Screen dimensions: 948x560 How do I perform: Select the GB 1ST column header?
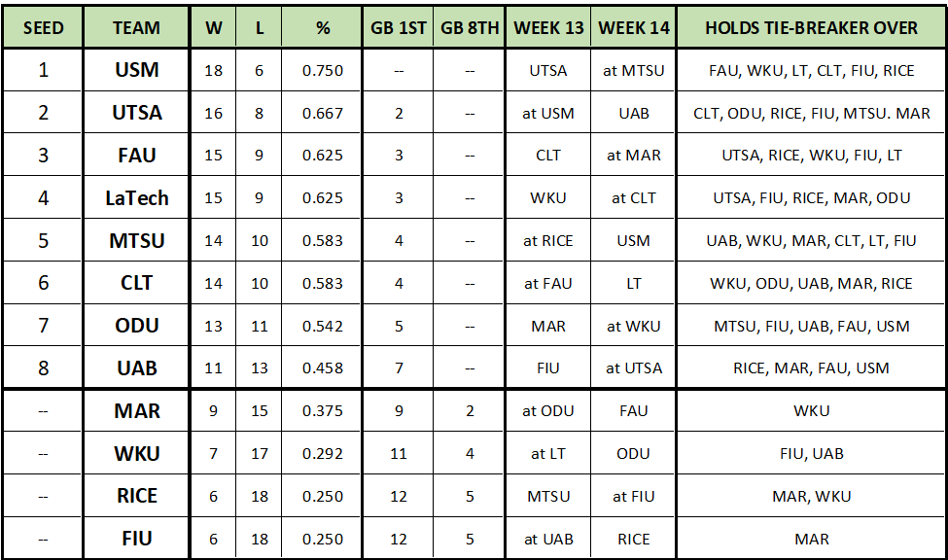(x=399, y=28)
